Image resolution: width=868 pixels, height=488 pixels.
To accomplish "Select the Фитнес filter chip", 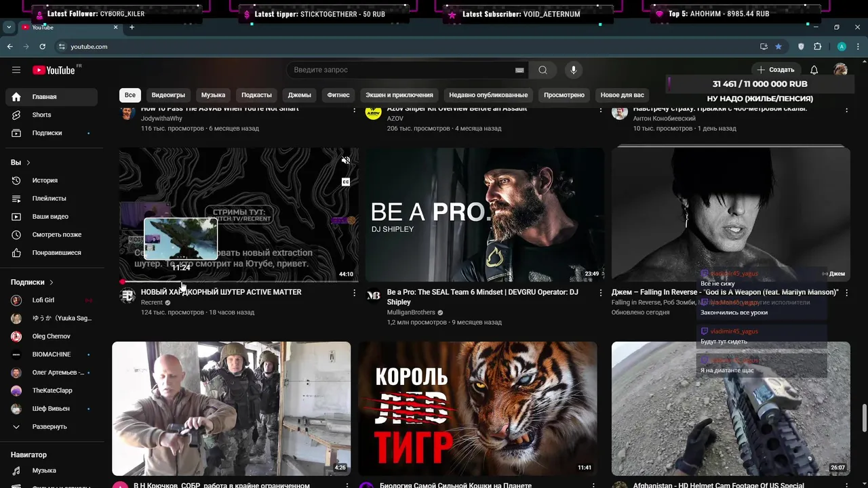I will coord(338,95).
